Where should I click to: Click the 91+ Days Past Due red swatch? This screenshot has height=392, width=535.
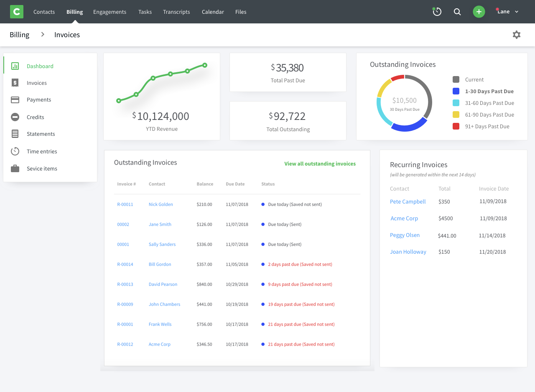click(456, 126)
